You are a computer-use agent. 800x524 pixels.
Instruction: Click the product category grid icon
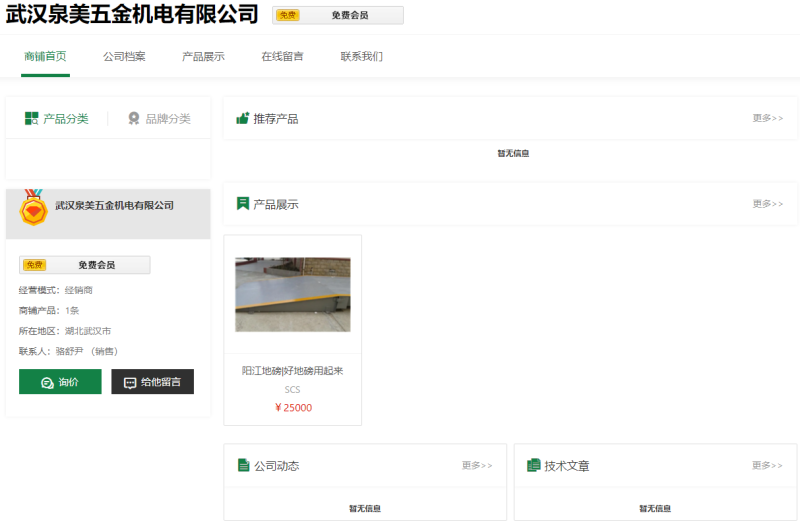tap(32, 118)
